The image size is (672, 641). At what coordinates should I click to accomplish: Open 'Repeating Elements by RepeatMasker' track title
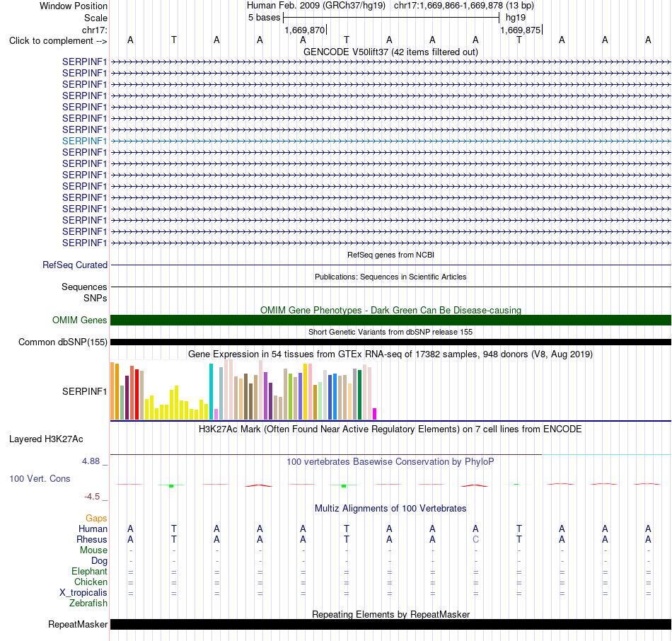(x=390, y=614)
